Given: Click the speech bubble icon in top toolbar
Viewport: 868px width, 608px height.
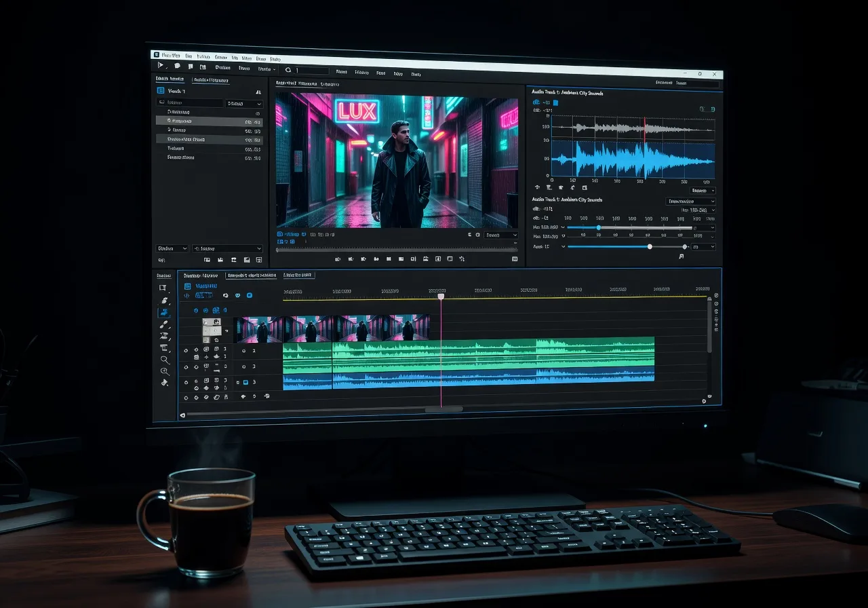Looking at the screenshot, I should (x=177, y=66).
